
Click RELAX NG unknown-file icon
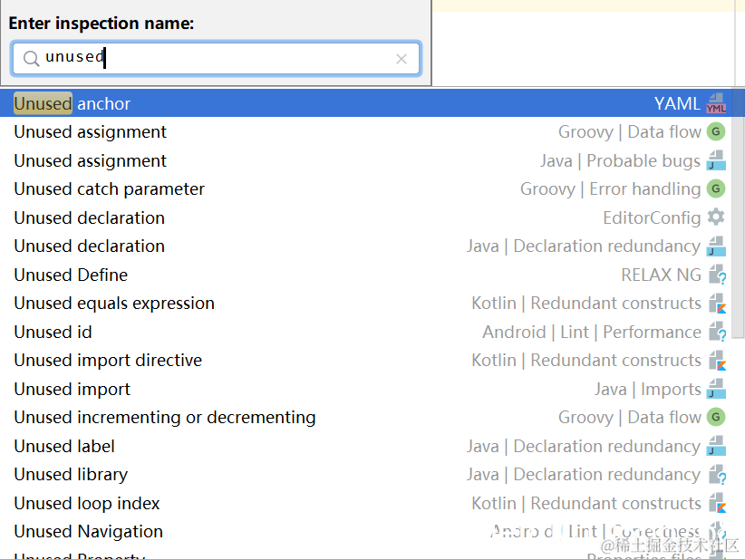point(717,275)
